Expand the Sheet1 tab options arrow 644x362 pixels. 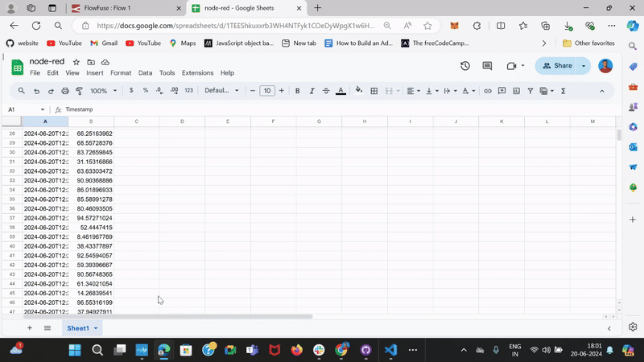(x=97, y=328)
